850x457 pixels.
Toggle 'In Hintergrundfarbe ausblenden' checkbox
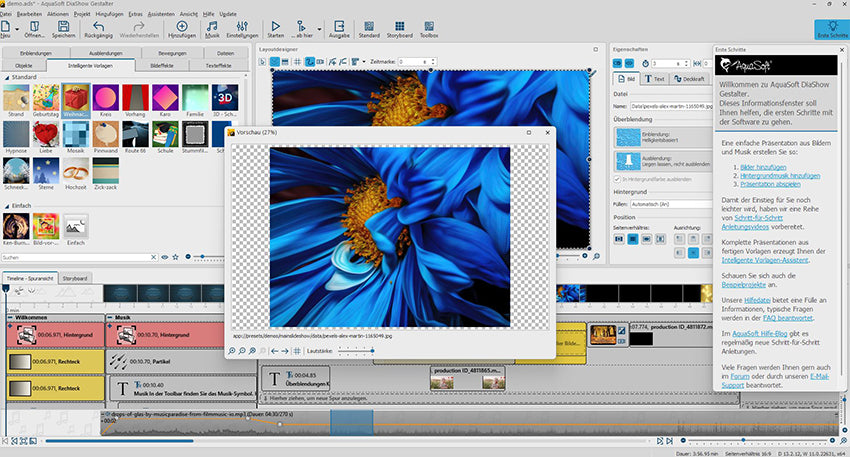click(615, 179)
